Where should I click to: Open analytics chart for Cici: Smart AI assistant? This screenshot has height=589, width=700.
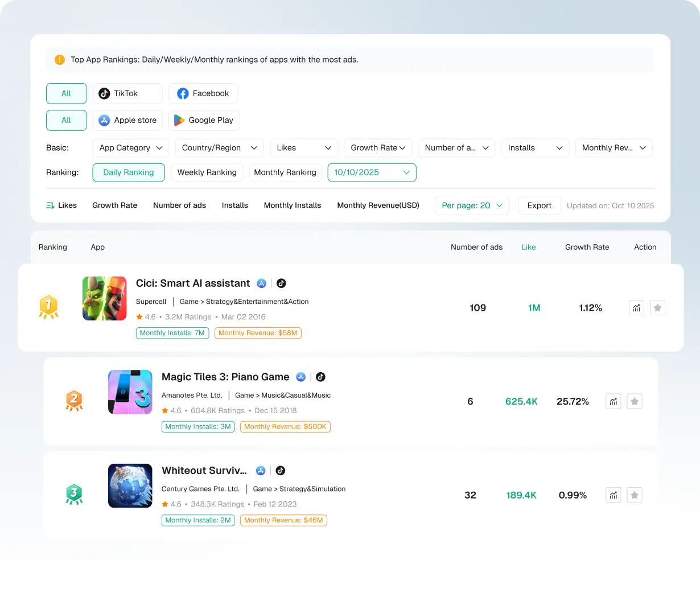pos(636,307)
